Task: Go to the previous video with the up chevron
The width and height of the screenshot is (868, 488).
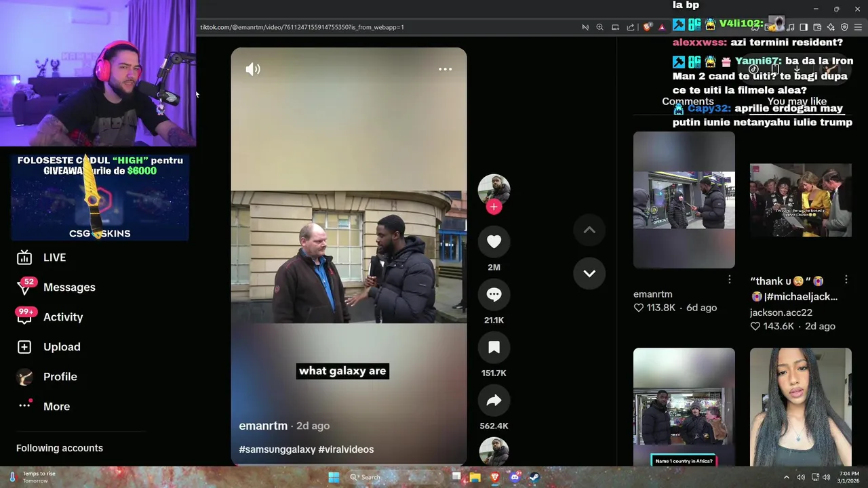Action: point(589,230)
